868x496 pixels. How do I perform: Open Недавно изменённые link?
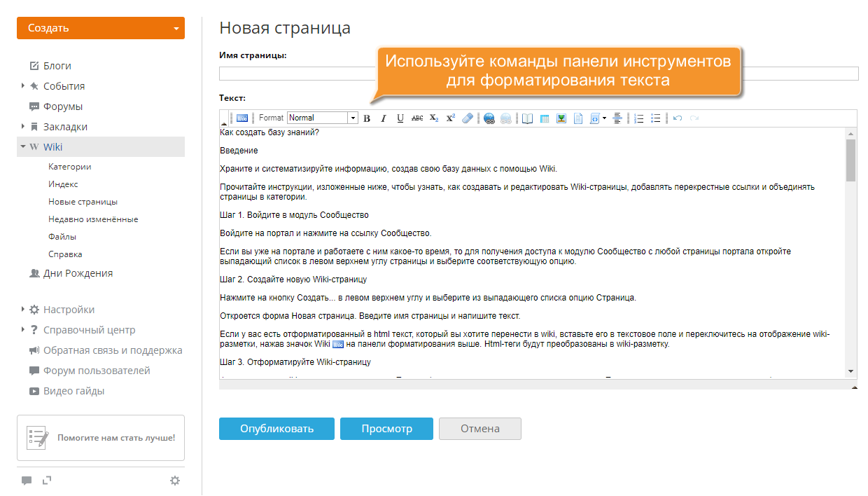tap(93, 219)
